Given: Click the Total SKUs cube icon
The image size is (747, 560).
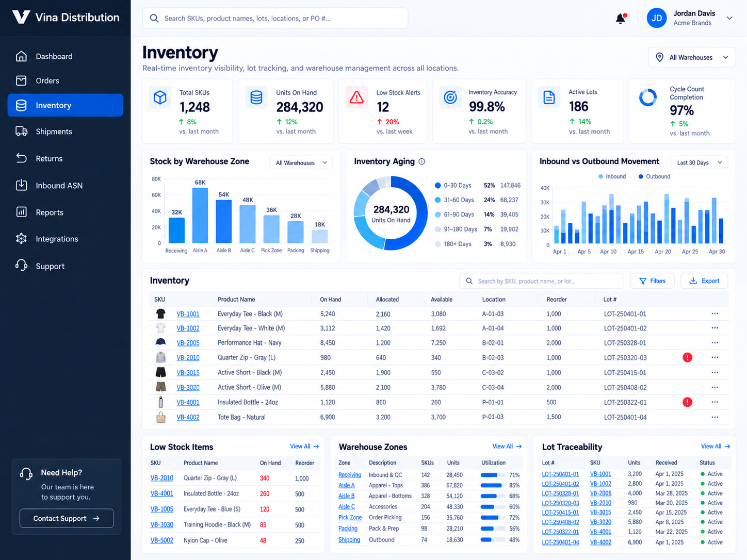Looking at the screenshot, I should (160, 97).
